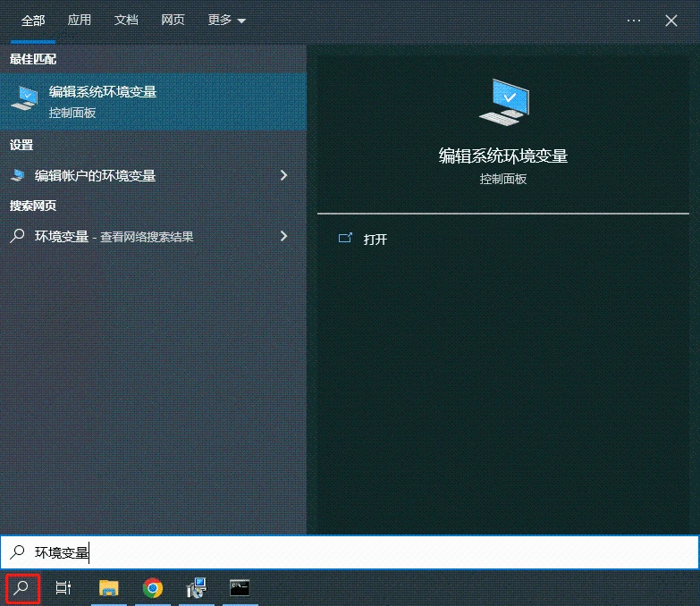700x606 pixels.
Task: Click the large computer icon in the preview
Action: (503, 102)
